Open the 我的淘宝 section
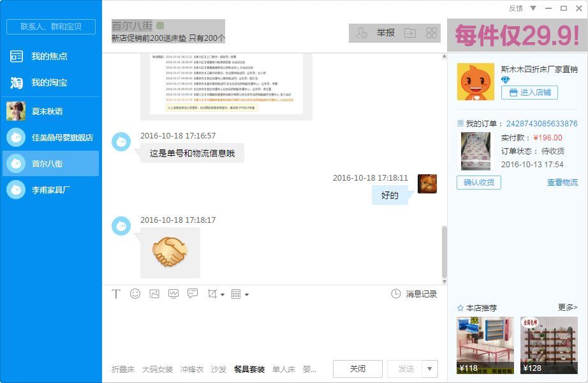The width and height of the screenshot is (588, 383). [x=51, y=82]
